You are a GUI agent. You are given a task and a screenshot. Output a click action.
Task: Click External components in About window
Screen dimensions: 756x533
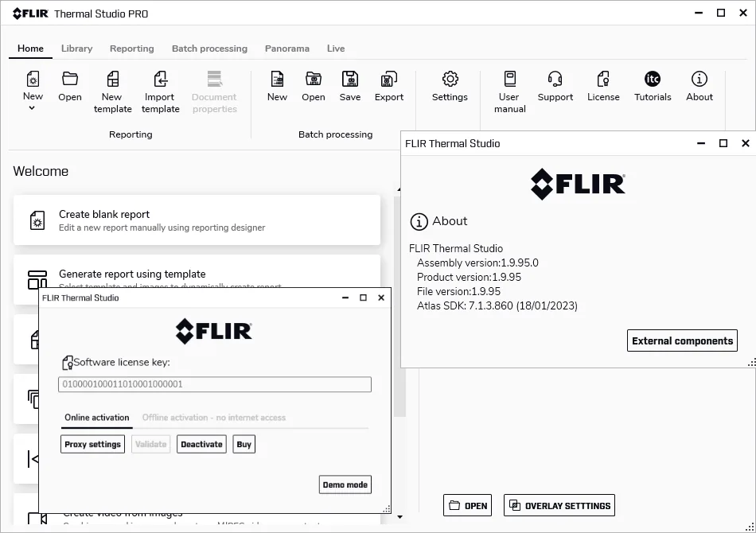[682, 340]
